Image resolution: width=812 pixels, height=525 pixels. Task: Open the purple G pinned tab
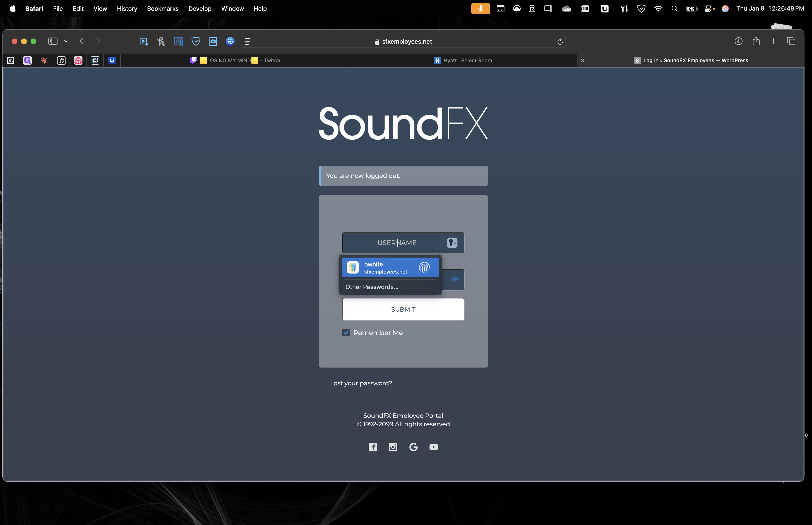[27, 60]
